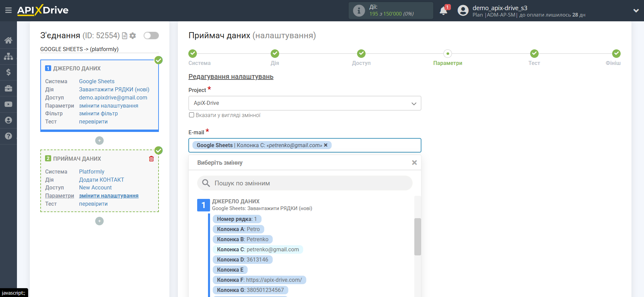
Task: Open the connections sitemap sidebar icon
Action: (8, 56)
